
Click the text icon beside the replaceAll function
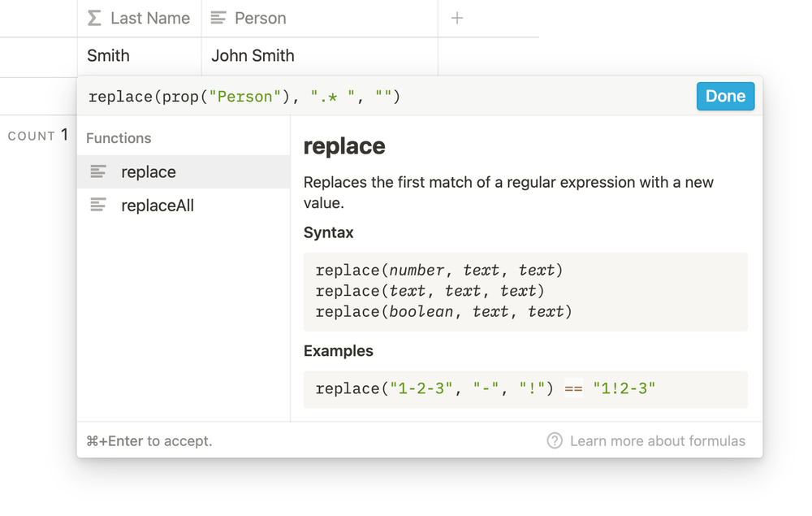point(98,206)
